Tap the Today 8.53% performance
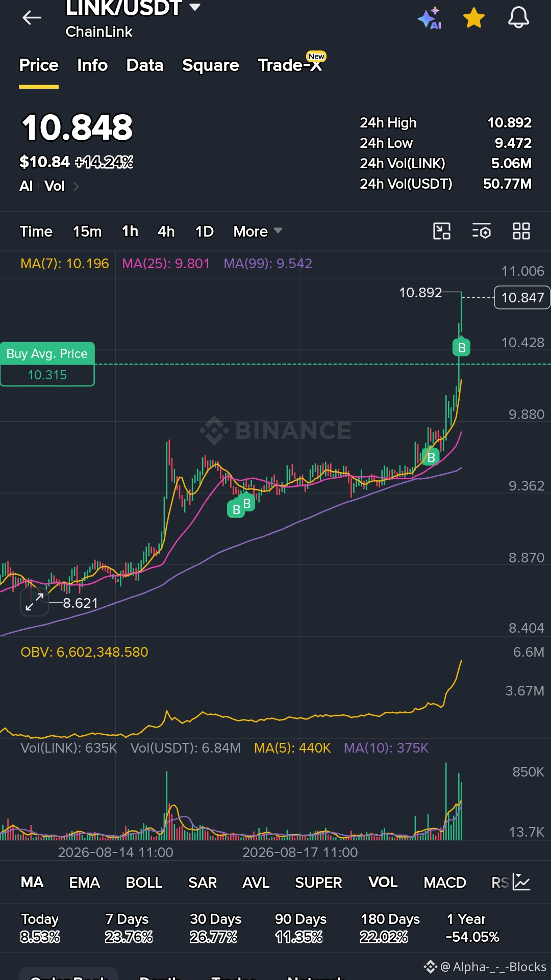 pyautogui.click(x=40, y=927)
